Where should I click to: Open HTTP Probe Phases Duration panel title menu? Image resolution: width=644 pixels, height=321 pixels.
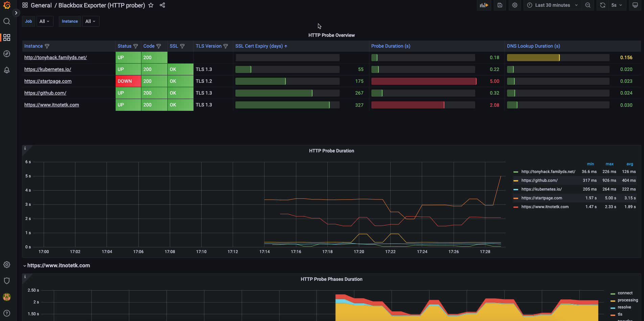pyautogui.click(x=331, y=279)
